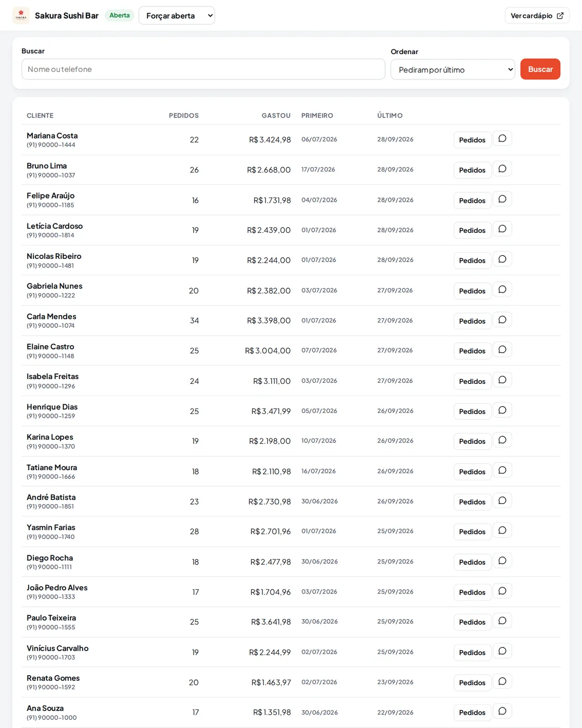Click the 'ÚLTIMO' column header
The image size is (582, 728).
pyautogui.click(x=390, y=115)
